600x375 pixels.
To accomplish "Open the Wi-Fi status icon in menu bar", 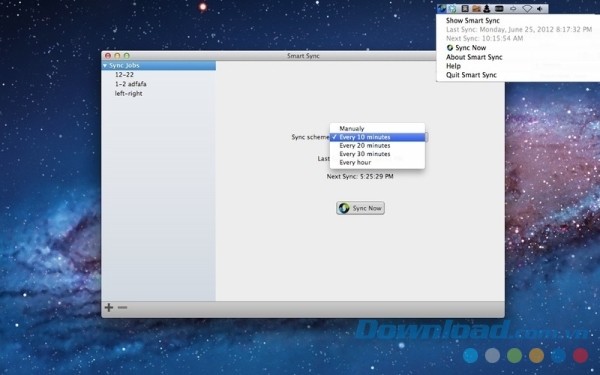I will [527, 8].
